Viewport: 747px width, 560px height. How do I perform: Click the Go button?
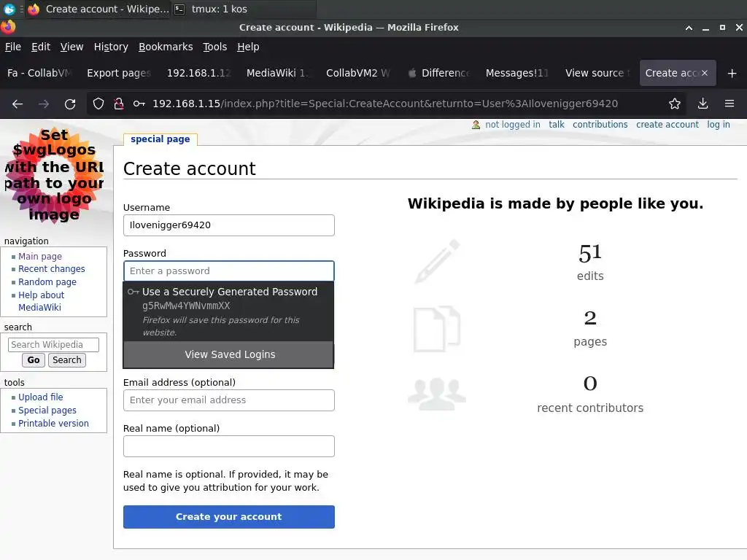(x=34, y=360)
